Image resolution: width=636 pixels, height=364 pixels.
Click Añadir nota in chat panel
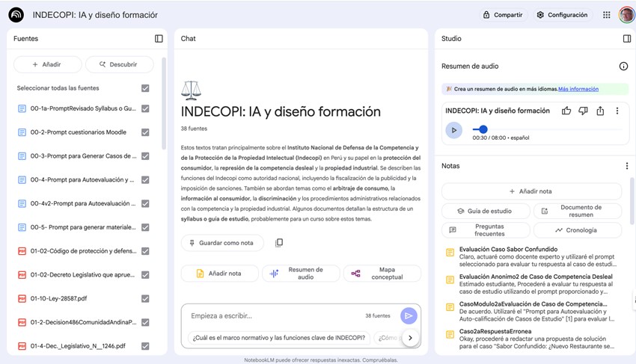pos(219,274)
